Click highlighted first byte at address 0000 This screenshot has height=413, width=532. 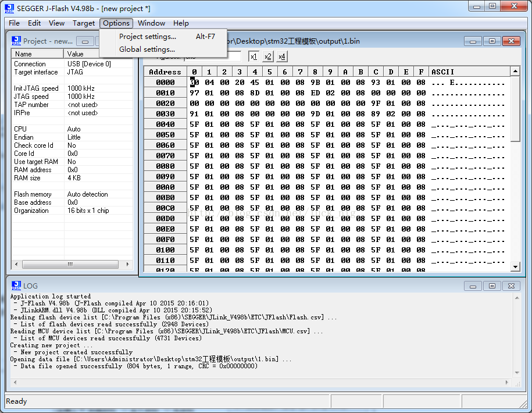[x=194, y=83]
